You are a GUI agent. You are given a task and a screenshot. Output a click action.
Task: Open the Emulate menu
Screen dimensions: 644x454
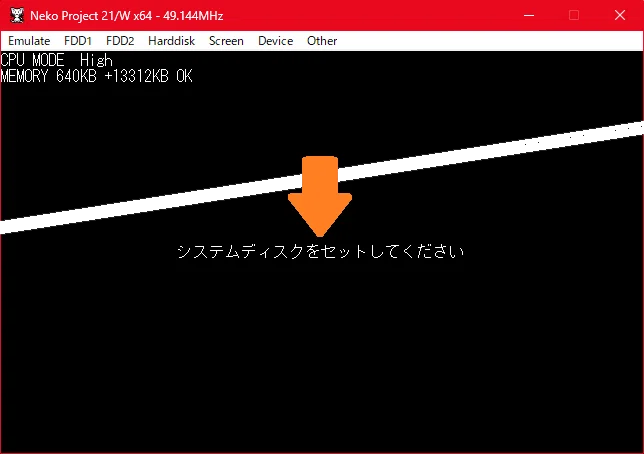[29, 41]
